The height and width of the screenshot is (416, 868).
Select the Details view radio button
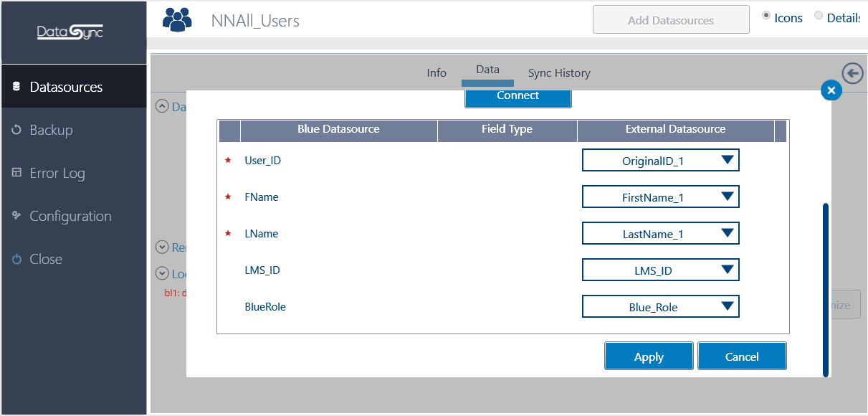click(x=819, y=16)
